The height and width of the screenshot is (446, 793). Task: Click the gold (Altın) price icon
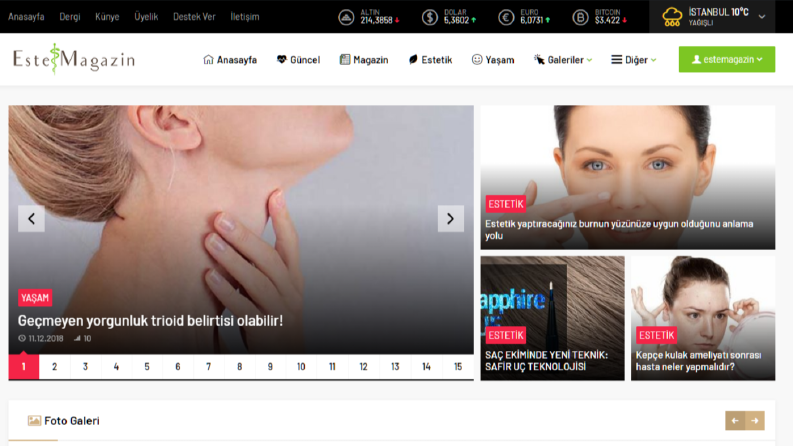[x=346, y=17]
